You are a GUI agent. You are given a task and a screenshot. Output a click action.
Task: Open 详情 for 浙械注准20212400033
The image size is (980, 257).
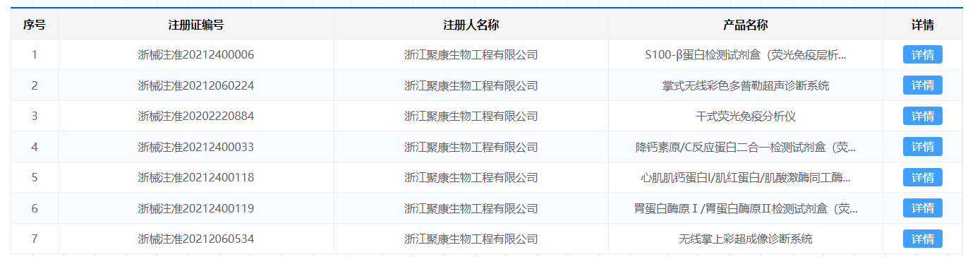click(x=922, y=147)
